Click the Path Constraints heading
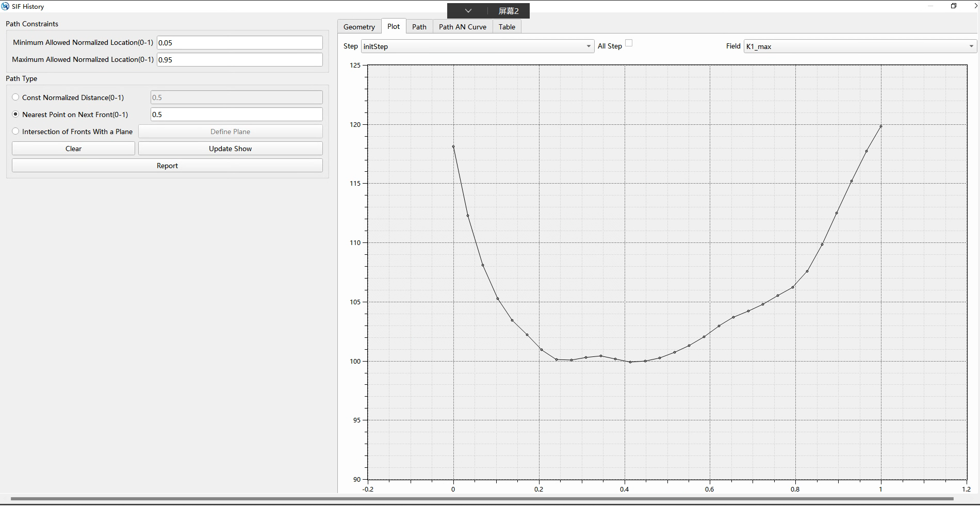Screen dimensions: 980x506 [x=32, y=24]
